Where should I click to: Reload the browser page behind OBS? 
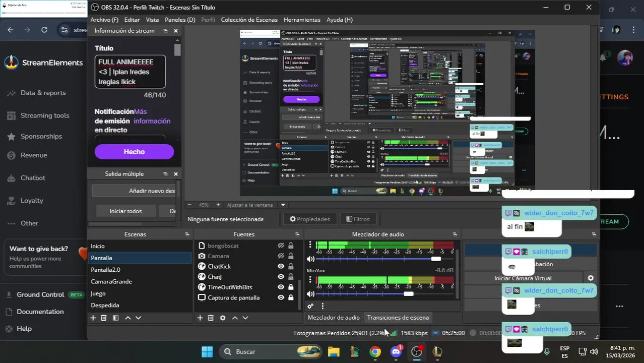[44, 30]
